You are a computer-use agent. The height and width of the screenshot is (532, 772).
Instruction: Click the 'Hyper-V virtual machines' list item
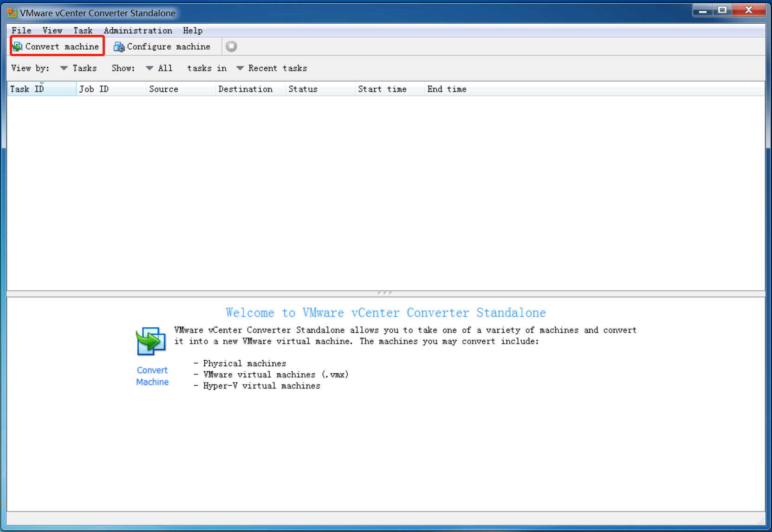[262, 386]
